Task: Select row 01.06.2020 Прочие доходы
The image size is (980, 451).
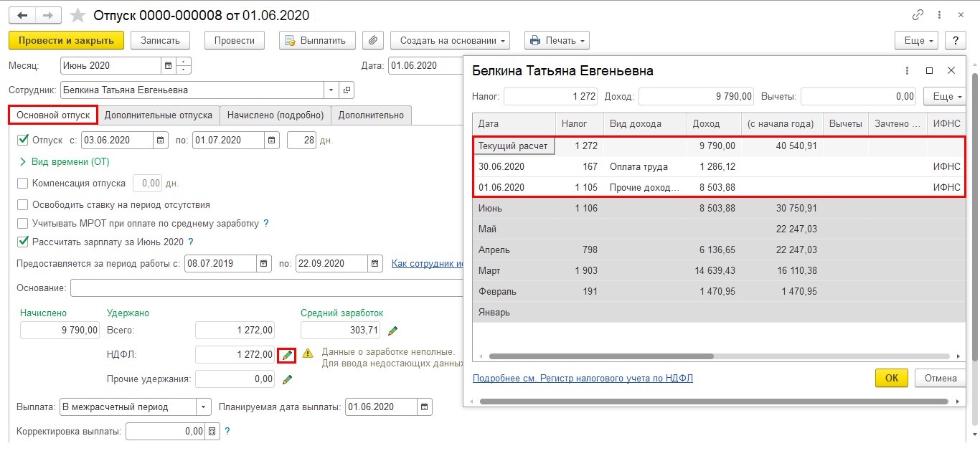Action: coord(718,187)
